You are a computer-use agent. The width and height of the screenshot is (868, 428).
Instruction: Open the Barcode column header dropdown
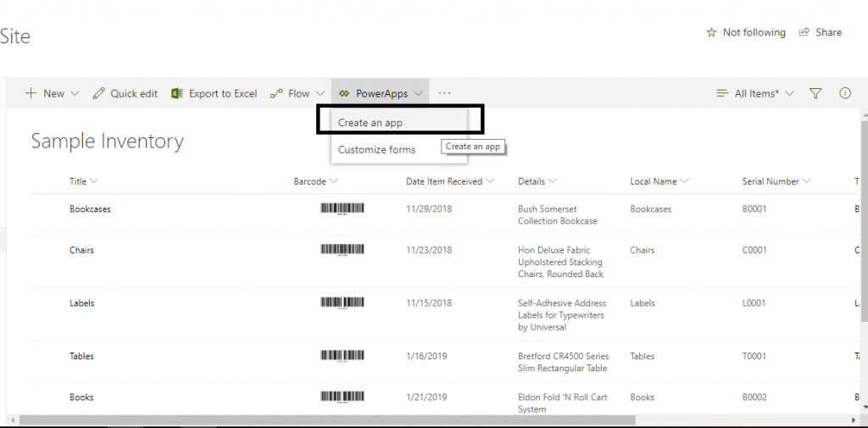pyautogui.click(x=333, y=181)
